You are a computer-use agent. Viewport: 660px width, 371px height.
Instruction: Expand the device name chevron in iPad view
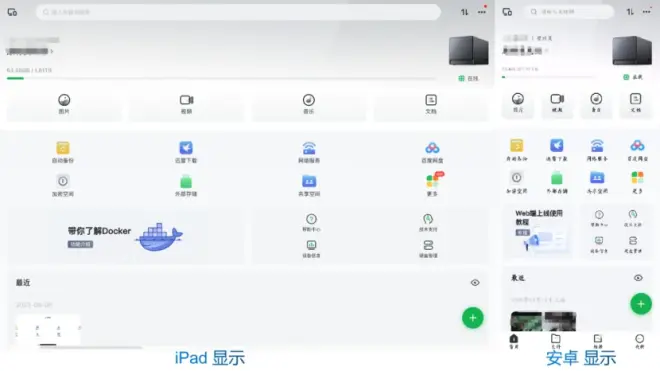tap(52, 51)
